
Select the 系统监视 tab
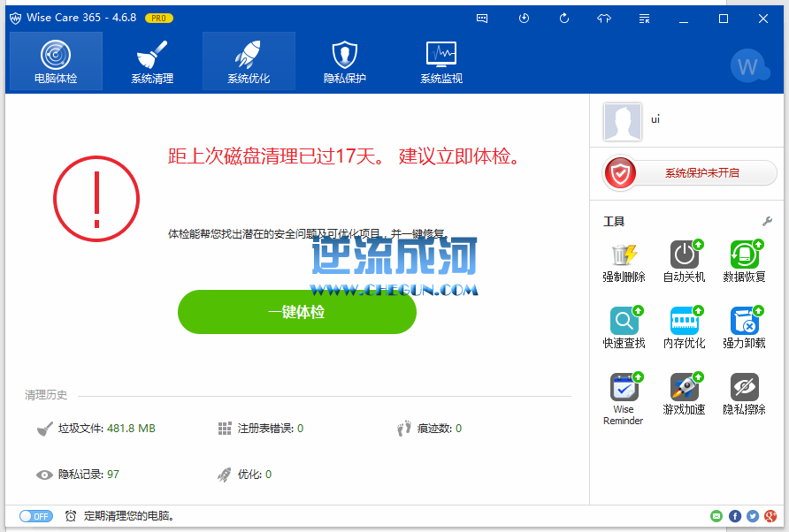click(x=441, y=61)
